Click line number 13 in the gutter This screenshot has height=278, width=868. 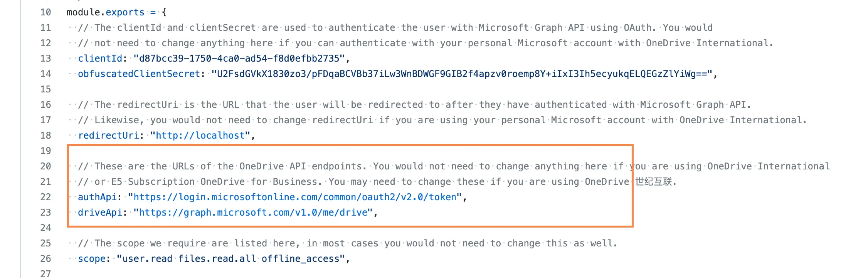pos(45,59)
